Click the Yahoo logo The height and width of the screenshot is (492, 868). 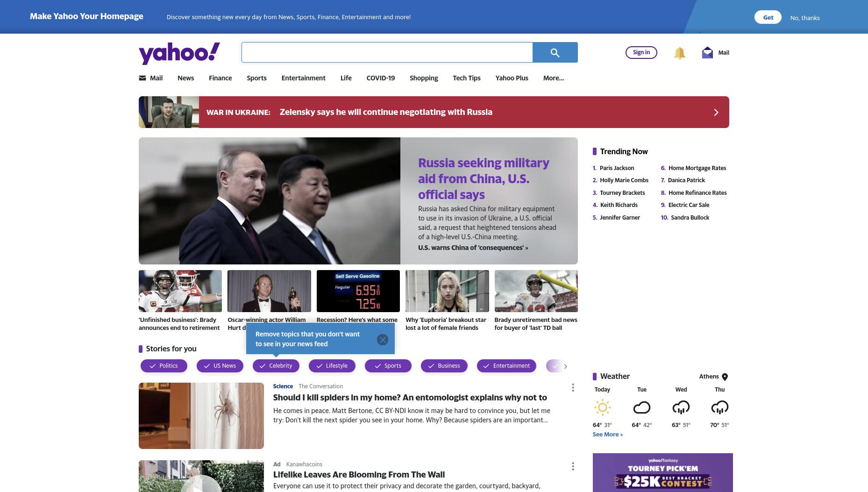[x=179, y=53]
